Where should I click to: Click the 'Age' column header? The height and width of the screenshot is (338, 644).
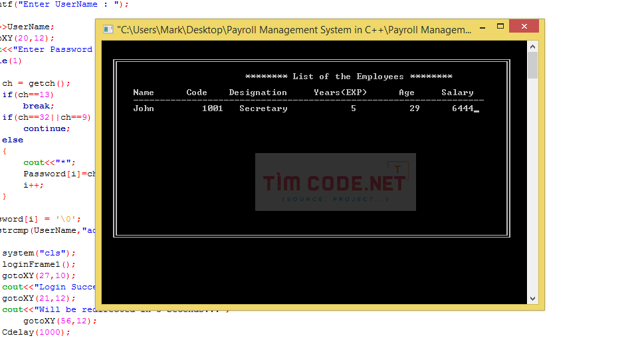coord(407,92)
